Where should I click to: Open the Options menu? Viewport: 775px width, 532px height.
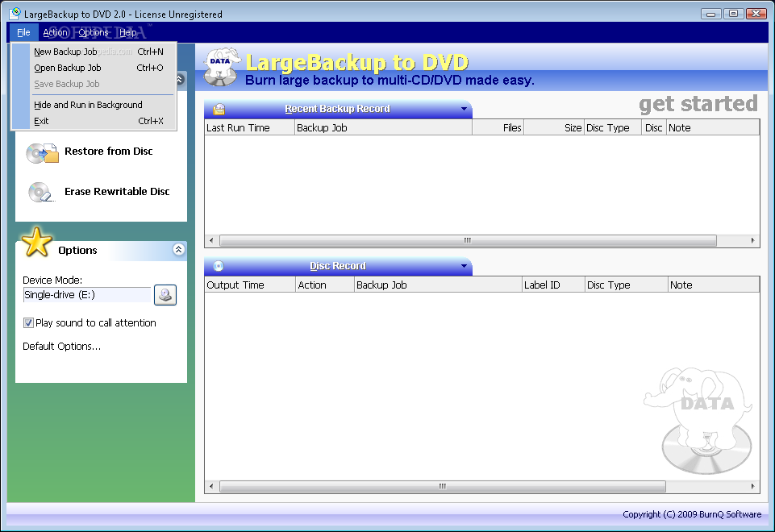pyautogui.click(x=93, y=32)
